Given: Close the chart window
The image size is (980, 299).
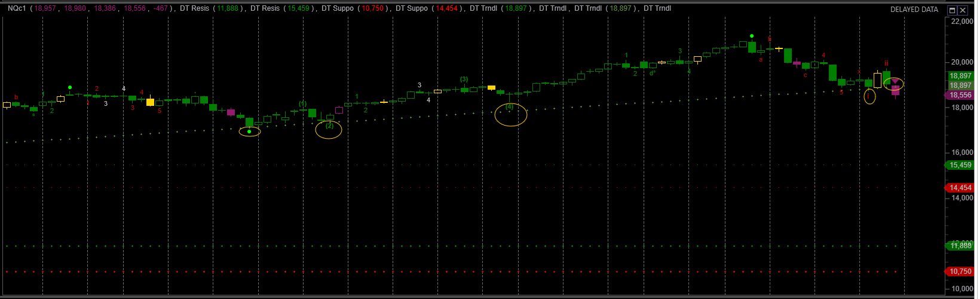Looking at the screenshot, I should pyautogui.click(x=963, y=10).
